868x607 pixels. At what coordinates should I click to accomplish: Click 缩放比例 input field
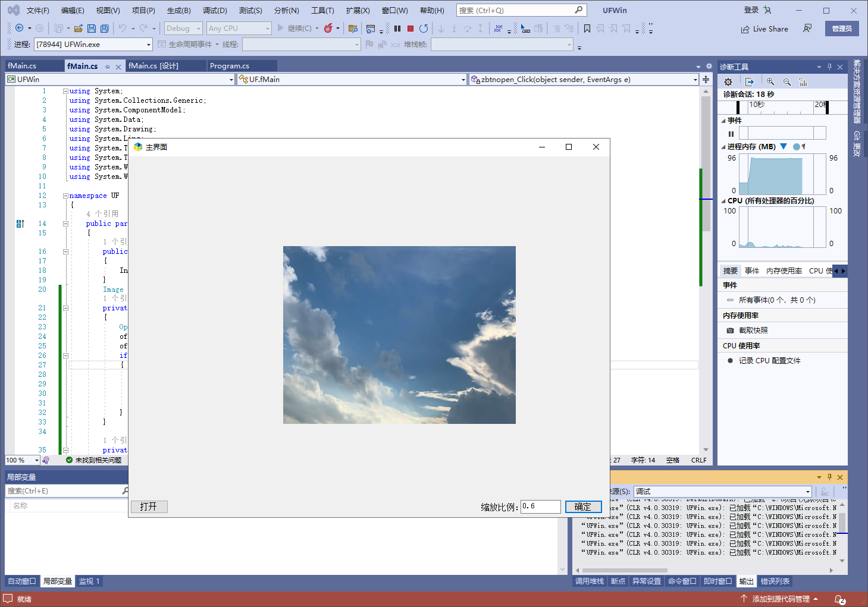pos(541,507)
